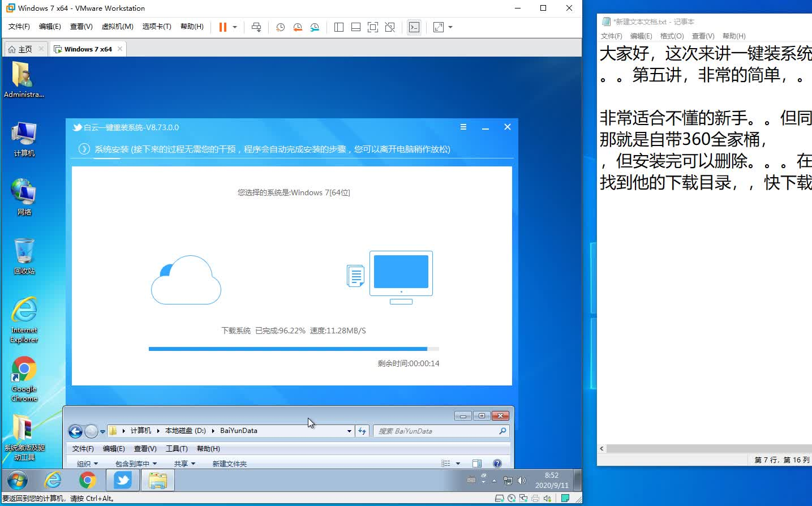The width and height of the screenshot is (812, 506).
Task: Revert the VM to its previous snapshot
Action: coord(298,27)
